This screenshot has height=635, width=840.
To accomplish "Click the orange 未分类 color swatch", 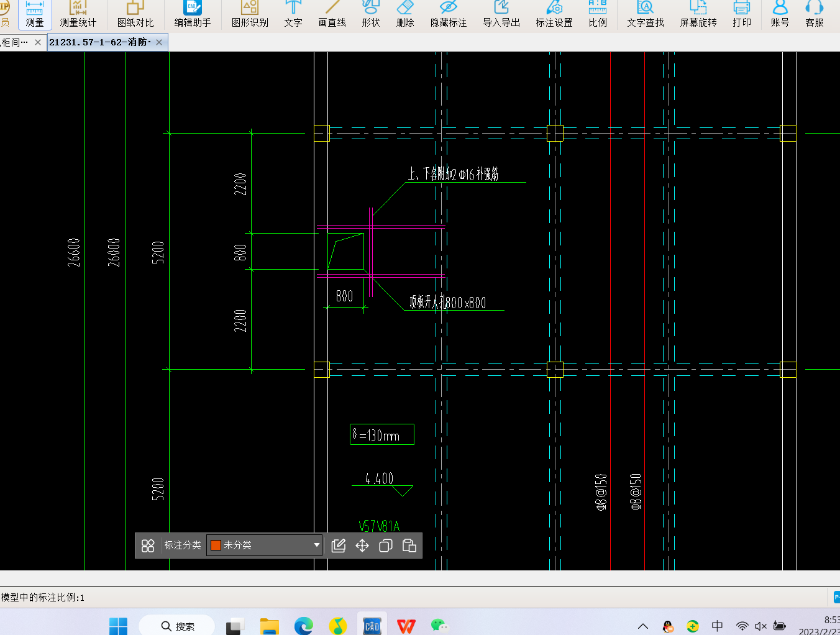I will click(x=216, y=545).
